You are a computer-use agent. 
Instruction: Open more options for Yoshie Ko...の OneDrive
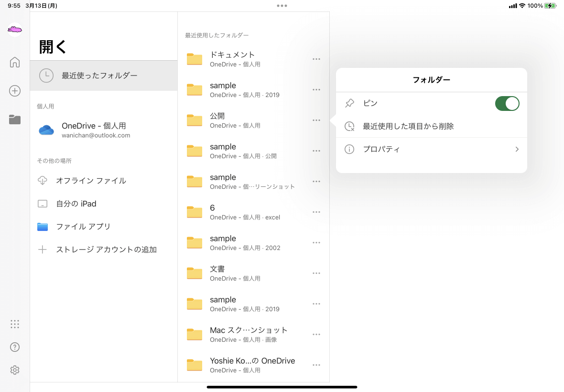click(x=316, y=365)
